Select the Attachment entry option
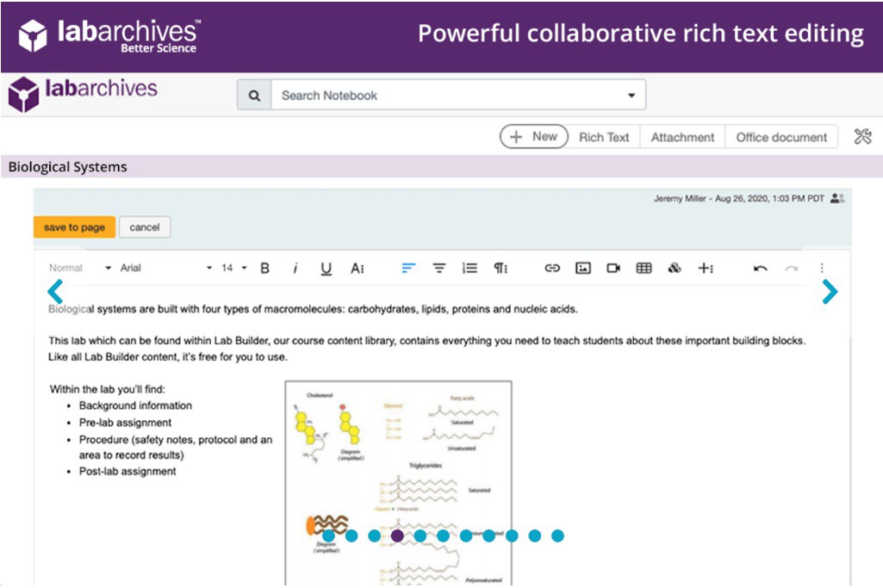 coord(682,137)
